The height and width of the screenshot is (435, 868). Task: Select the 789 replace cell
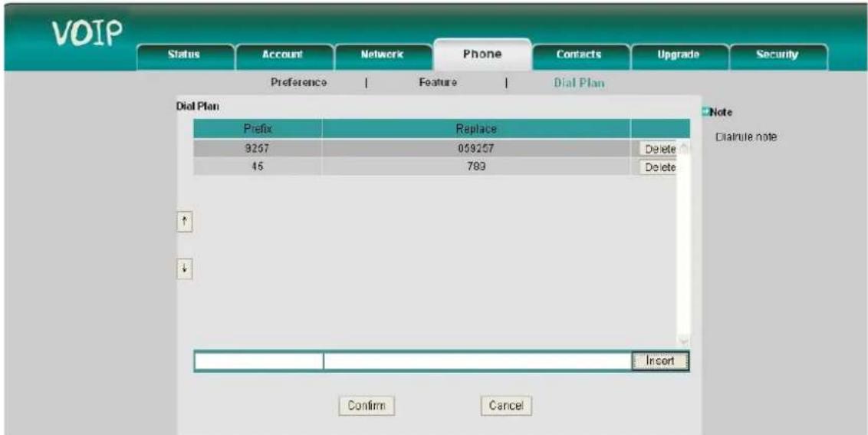point(476,166)
